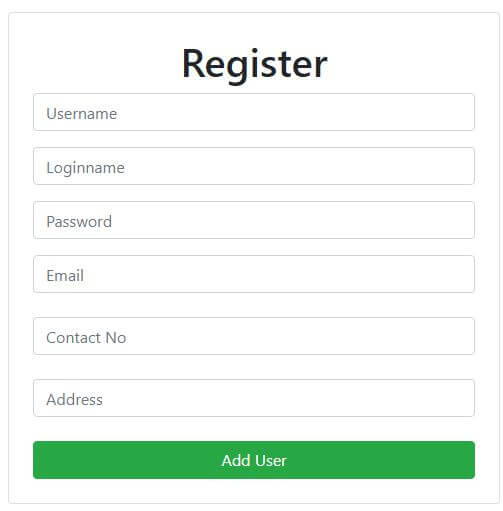
Task: Click the Loginname placeholder label
Action: [x=85, y=168]
